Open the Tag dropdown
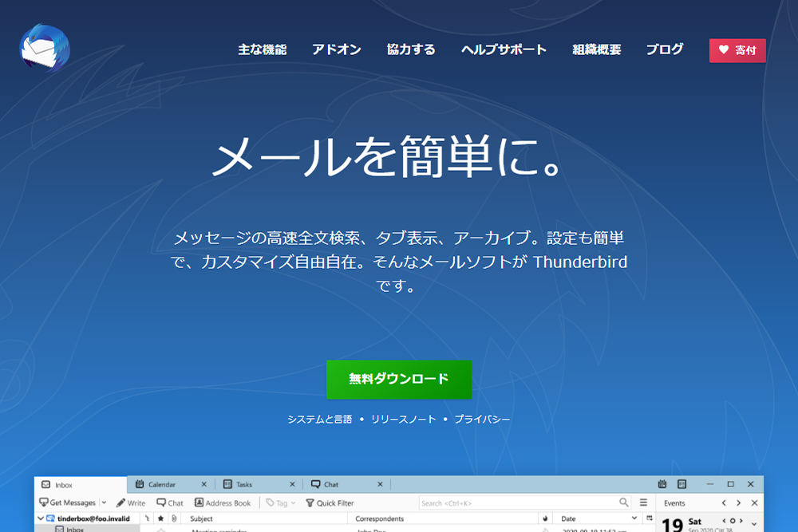This screenshot has width=798, height=532. 280,503
